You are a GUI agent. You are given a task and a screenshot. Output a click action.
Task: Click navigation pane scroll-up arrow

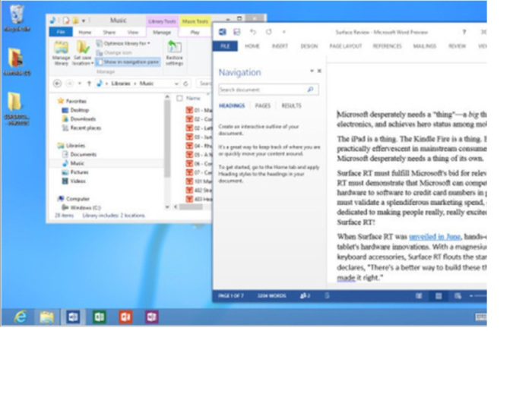click(x=167, y=97)
